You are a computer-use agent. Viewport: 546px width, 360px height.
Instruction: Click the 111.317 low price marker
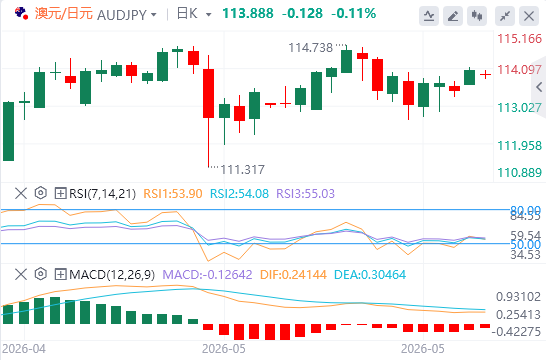click(243, 170)
